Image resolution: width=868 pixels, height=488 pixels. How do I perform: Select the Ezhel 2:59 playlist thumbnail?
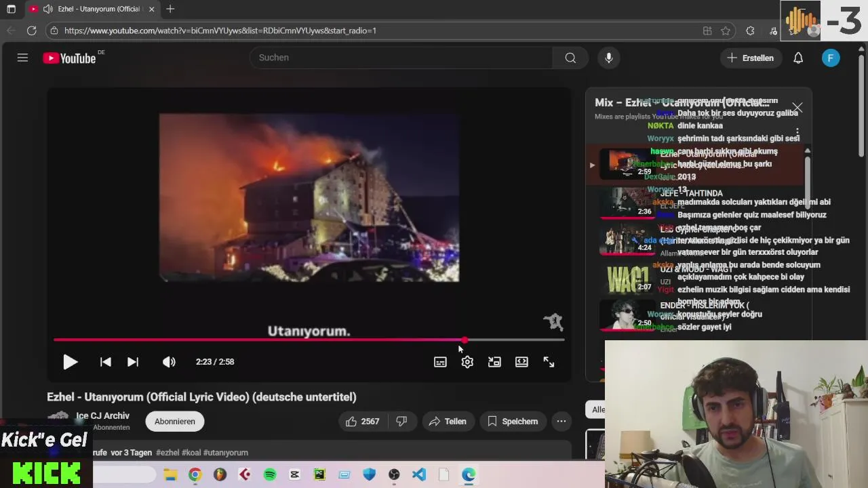pos(627,165)
